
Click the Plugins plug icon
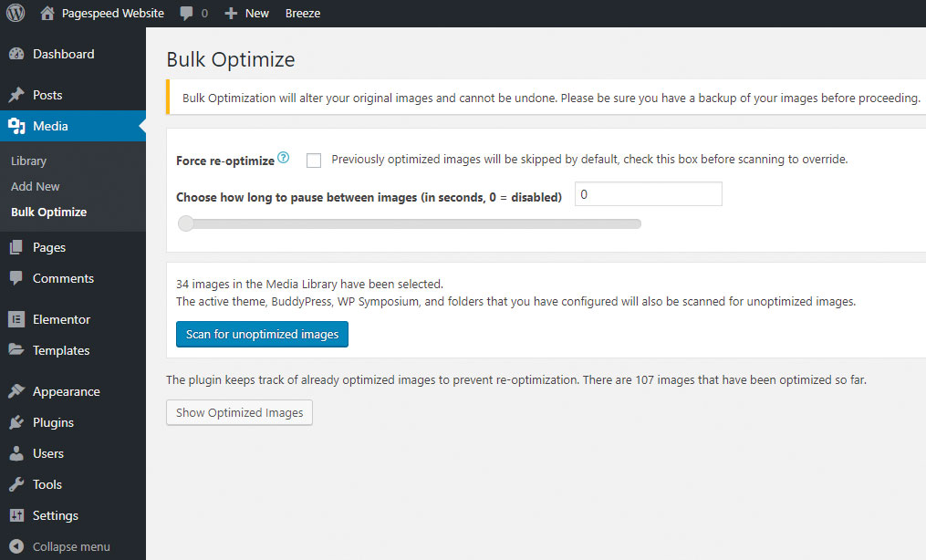pos(16,422)
